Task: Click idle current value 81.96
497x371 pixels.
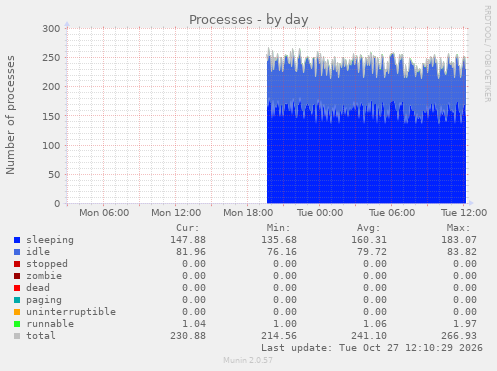Action: (x=191, y=252)
